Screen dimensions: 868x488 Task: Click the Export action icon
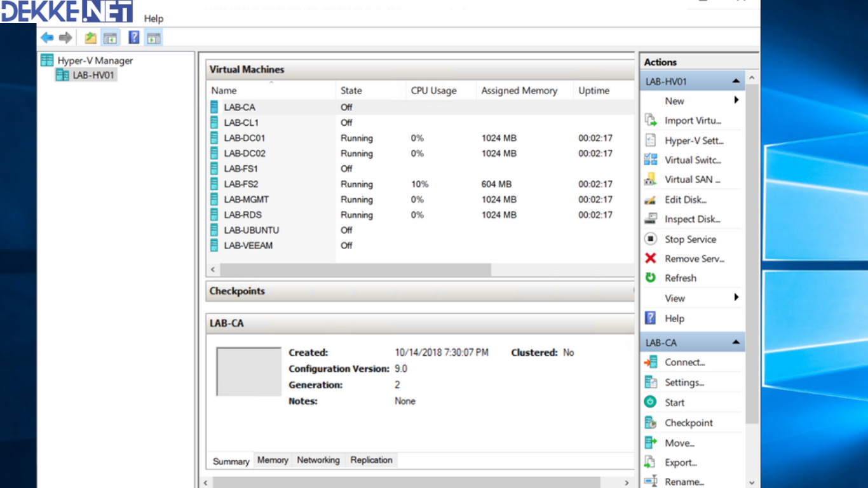[650, 462]
